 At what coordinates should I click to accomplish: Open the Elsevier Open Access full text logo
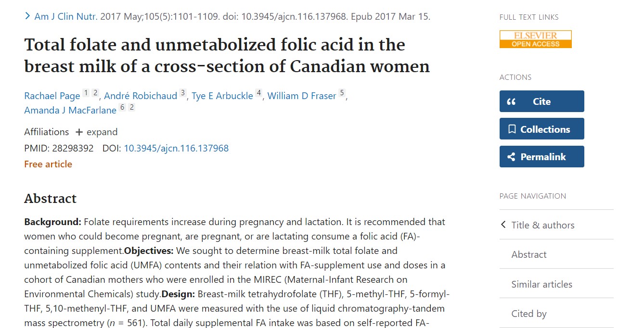(535, 39)
